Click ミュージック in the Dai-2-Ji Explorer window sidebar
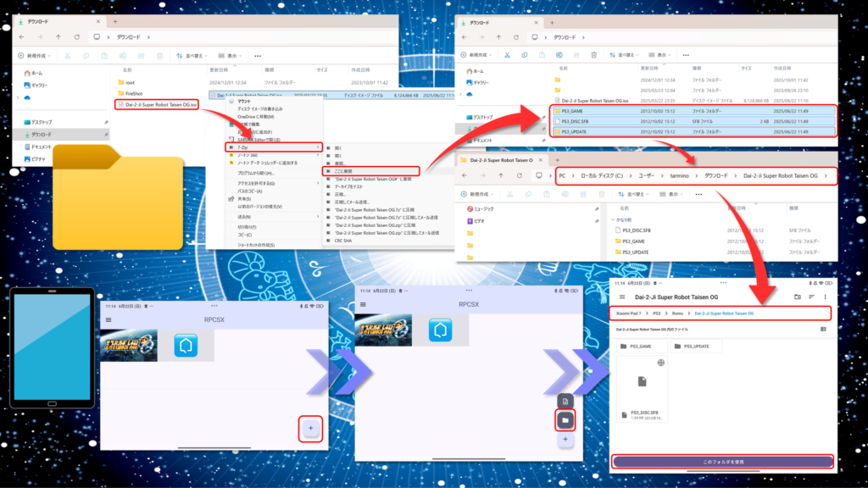Viewport: 868px width, 488px height. coord(480,209)
